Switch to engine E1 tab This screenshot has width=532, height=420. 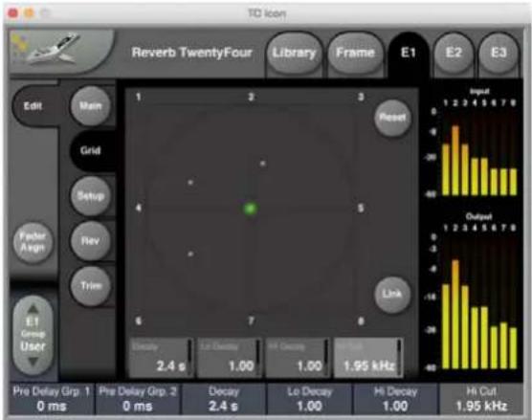click(x=409, y=53)
